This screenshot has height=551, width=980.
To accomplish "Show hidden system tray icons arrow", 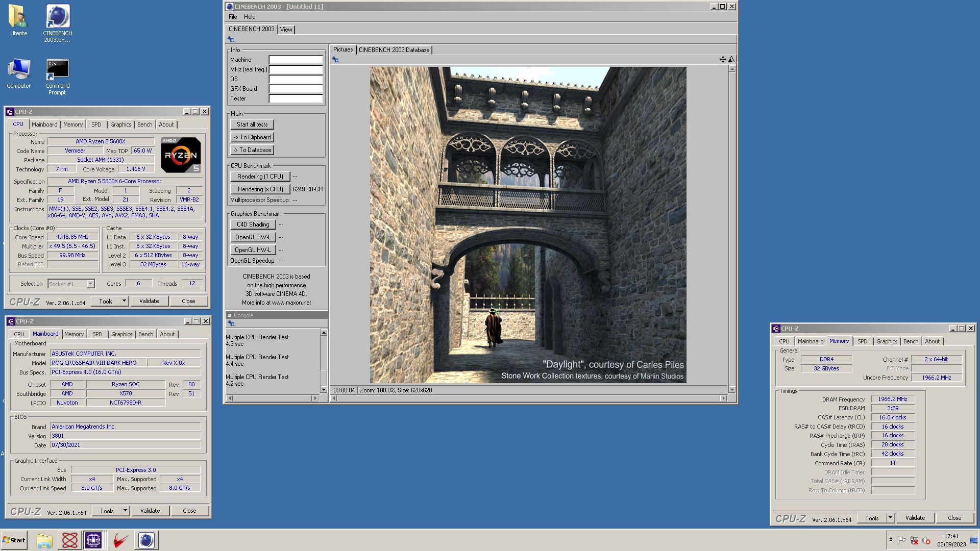I will [x=891, y=540].
